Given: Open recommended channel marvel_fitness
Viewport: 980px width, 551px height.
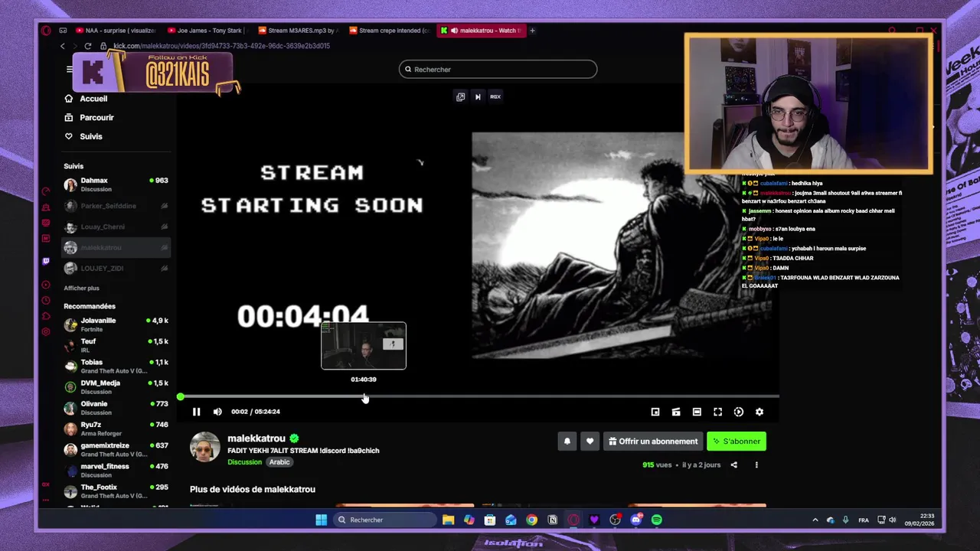Looking at the screenshot, I should pyautogui.click(x=116, y=470).
